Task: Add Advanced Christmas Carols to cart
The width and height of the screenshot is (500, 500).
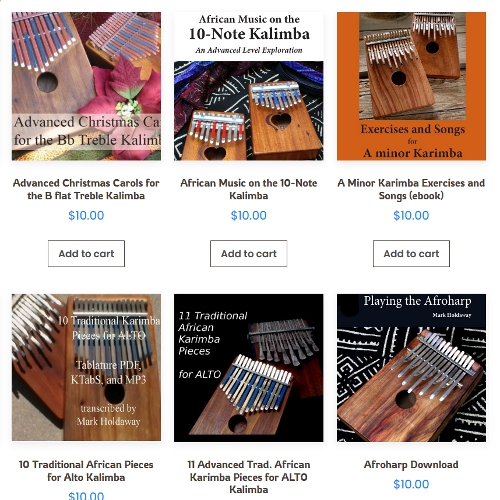Action: pos(86,254)
